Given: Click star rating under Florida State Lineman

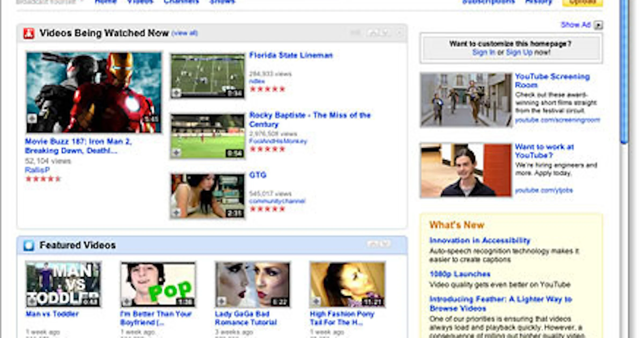Looking at the screenshot, I should (267, 89).
